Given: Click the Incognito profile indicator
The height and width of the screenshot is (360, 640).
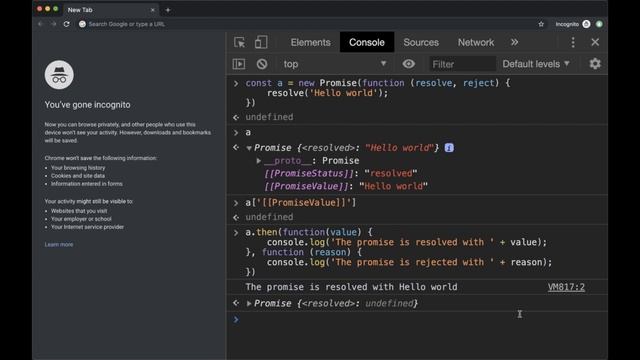Looking at the screenshot, I should click(x=573, y=24).
